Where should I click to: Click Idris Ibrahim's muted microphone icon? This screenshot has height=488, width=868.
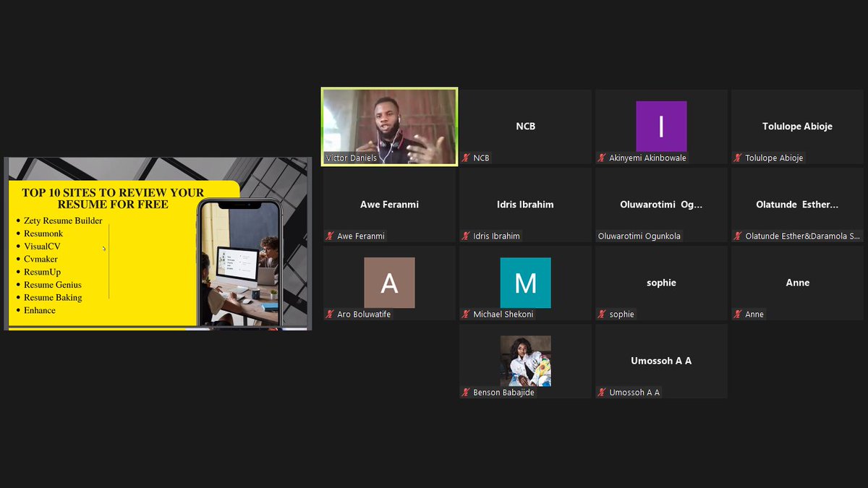pyautogui.click(x=467, y=236)
